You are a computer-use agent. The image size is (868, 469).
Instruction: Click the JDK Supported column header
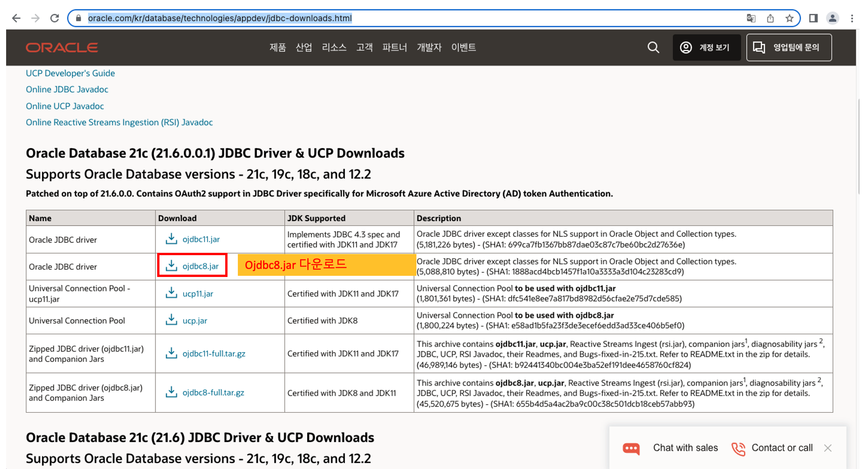pos(349,218)
